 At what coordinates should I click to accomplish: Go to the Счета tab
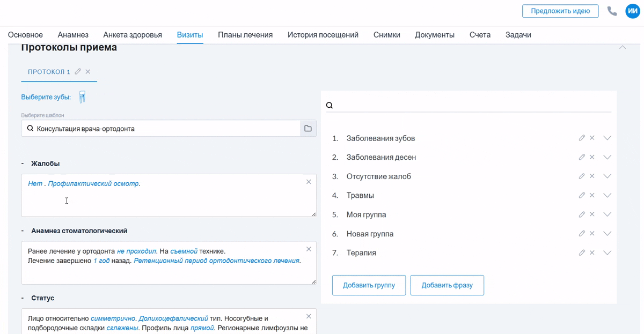pyautogui.click(x=480, y=35)
